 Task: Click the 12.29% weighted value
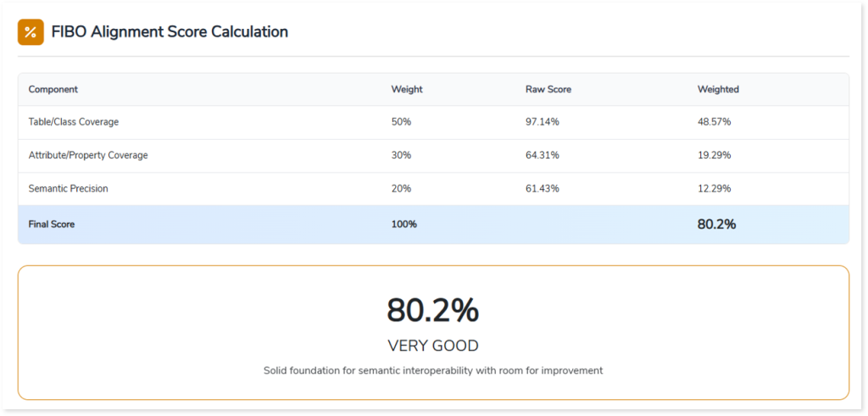click(x=714, y=188)
